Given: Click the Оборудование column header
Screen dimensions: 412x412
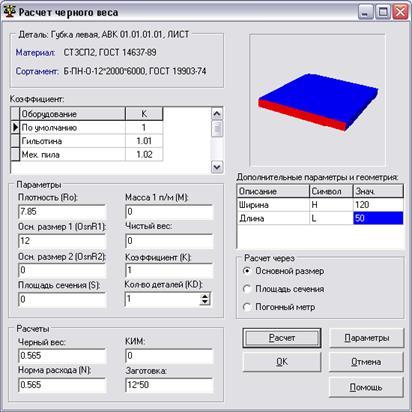Looking at the screenshot, I should 73,114.
